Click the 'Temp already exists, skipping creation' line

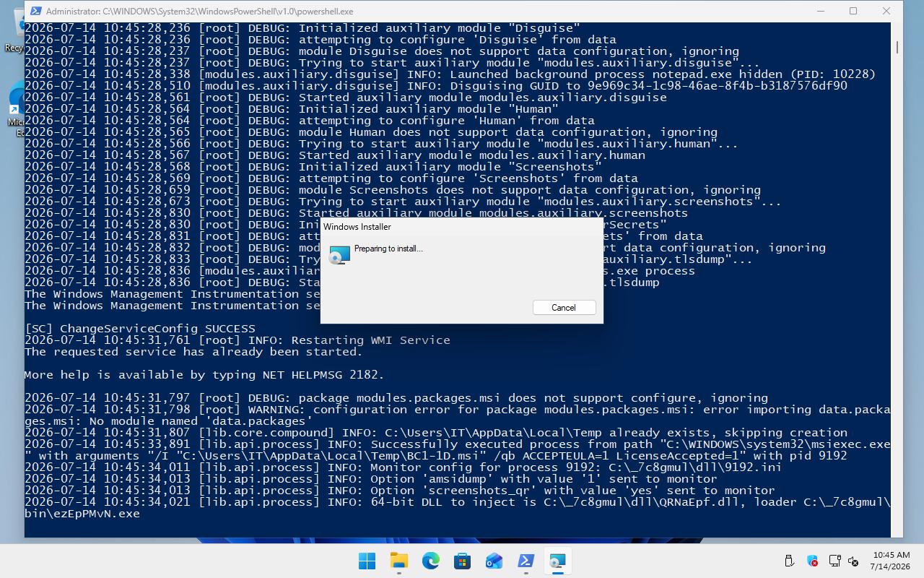tap(436, 433)
